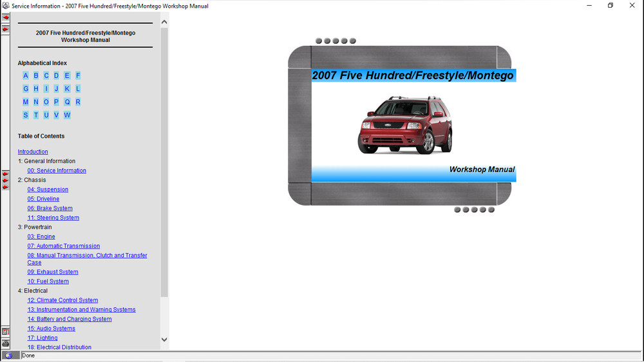Click the last arrow of the three-arrow cluster

tap(6, 187)
